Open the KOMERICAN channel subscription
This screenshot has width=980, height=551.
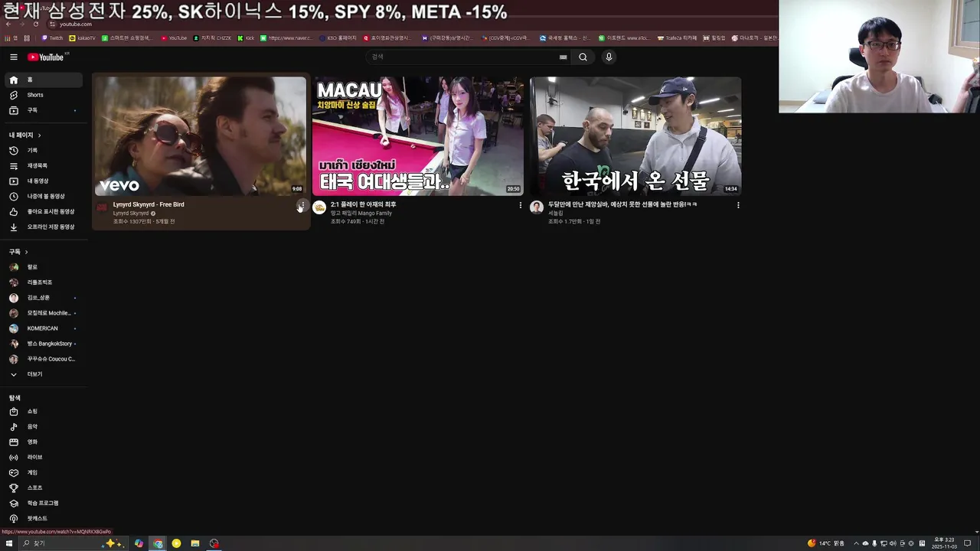point(44,328)
